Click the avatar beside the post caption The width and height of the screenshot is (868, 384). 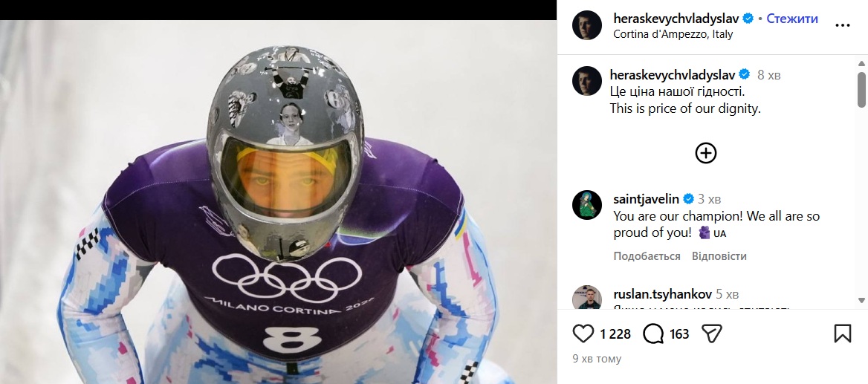point(586,80)
